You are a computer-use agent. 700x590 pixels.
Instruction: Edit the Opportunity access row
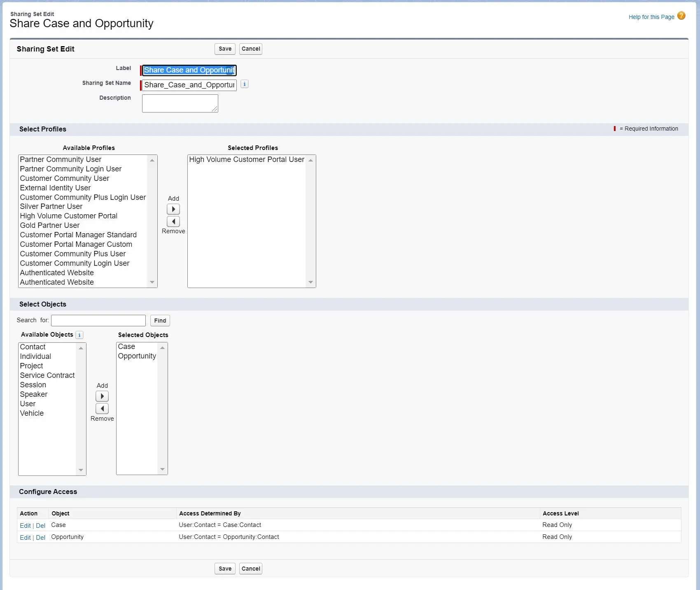pyautogui.click(x=25, y=537)
